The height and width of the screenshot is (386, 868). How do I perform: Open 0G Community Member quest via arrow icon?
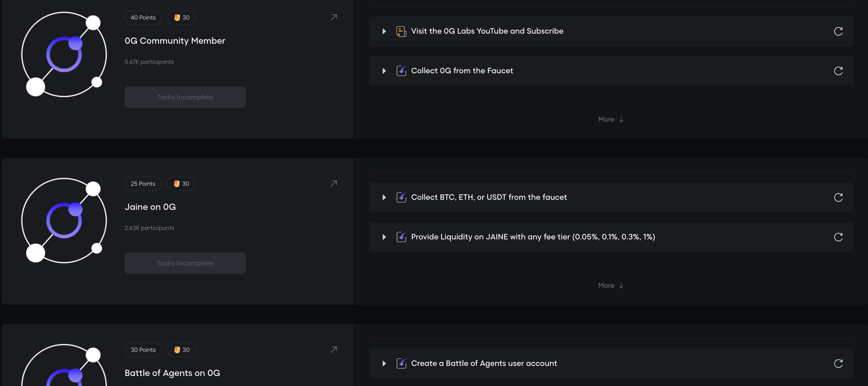(334, 17)
